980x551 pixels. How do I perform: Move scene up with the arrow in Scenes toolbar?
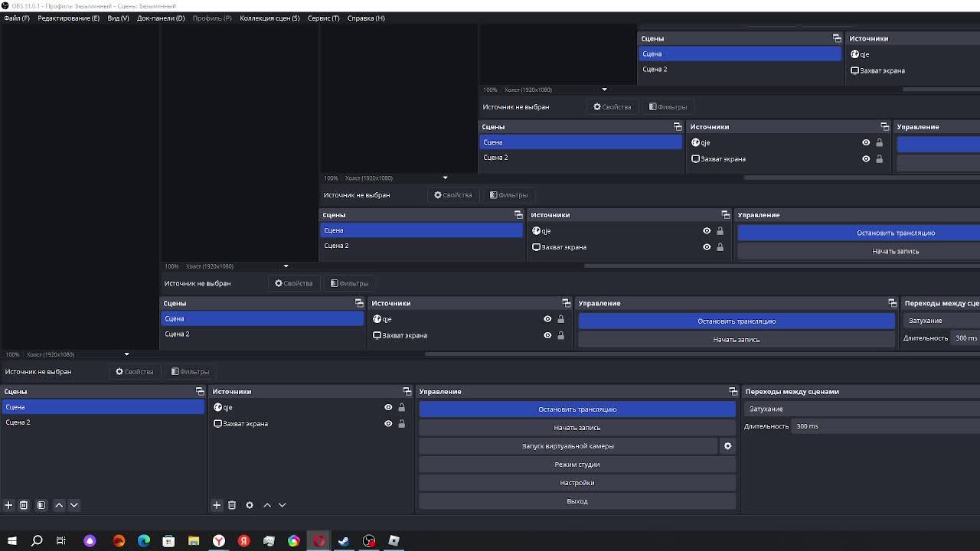59,505
